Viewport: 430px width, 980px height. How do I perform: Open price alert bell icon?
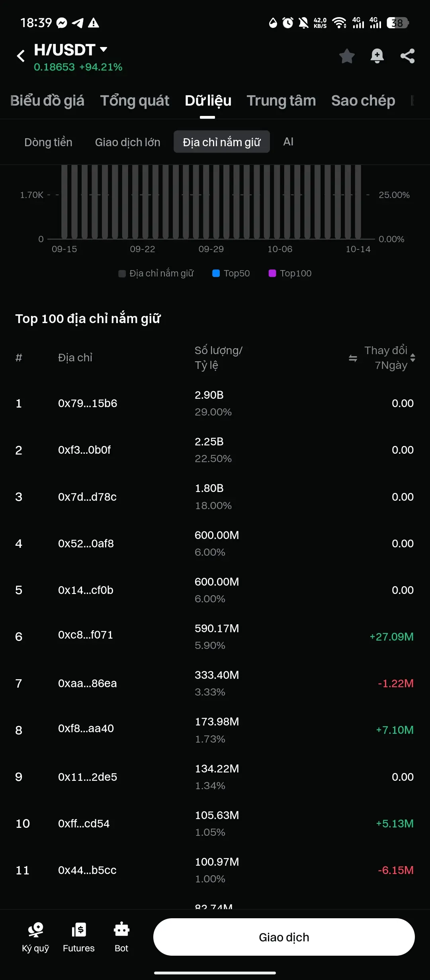point(377,56)
